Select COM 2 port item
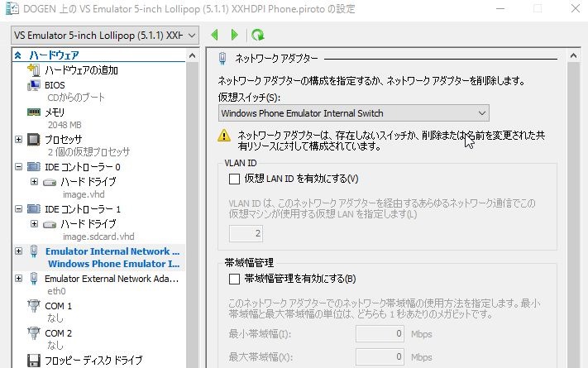The width and height of the screenshot is (588, 368). click(x=58, y=333)
